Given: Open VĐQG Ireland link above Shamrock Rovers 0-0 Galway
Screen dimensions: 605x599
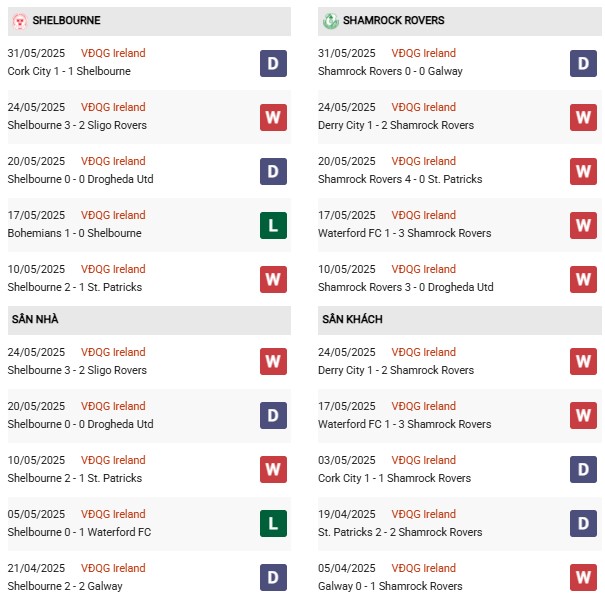Looking at the screenshot, I should (x=423, y=53).
